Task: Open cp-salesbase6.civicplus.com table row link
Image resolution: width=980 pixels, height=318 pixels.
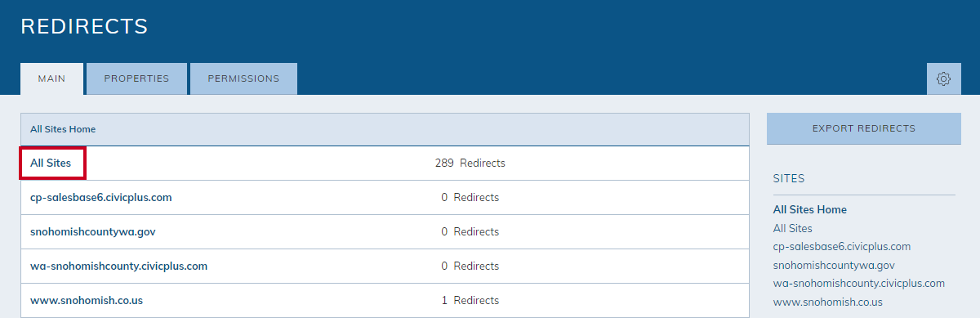Action: pos(100,198)
